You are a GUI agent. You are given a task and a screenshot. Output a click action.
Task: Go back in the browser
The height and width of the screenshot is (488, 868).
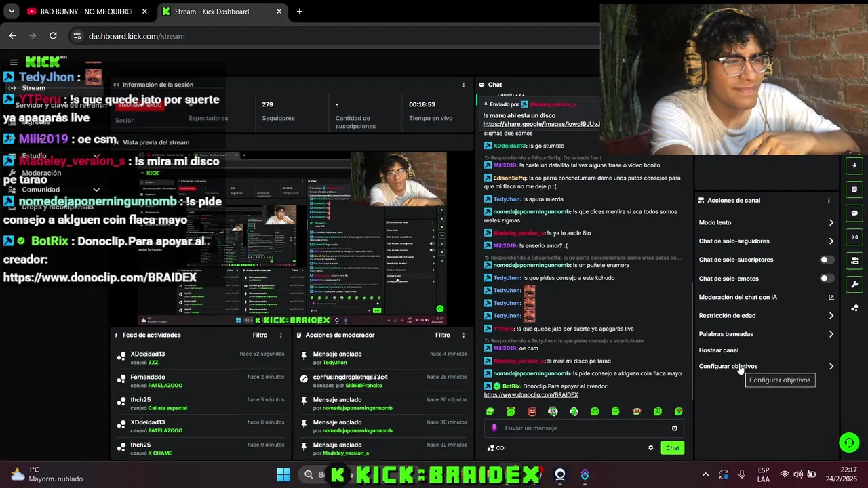tap(12, 36)
